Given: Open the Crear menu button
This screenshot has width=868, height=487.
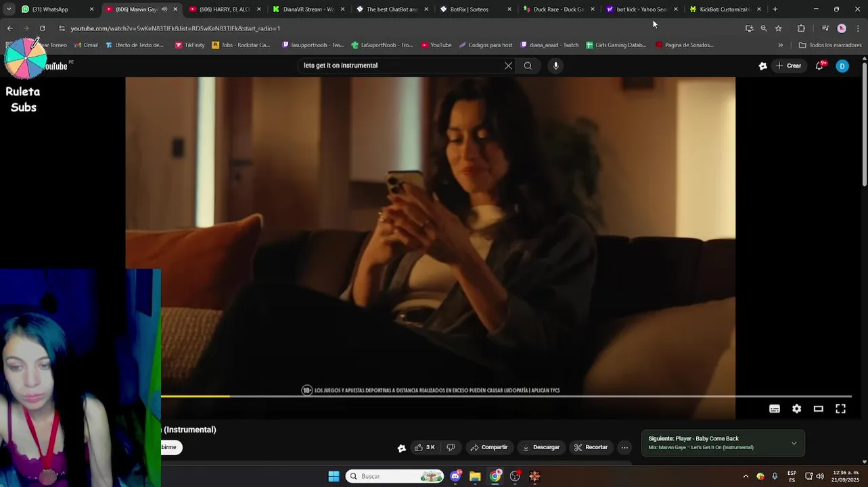Looking at the screenshot, I should (x=788, y=66).
